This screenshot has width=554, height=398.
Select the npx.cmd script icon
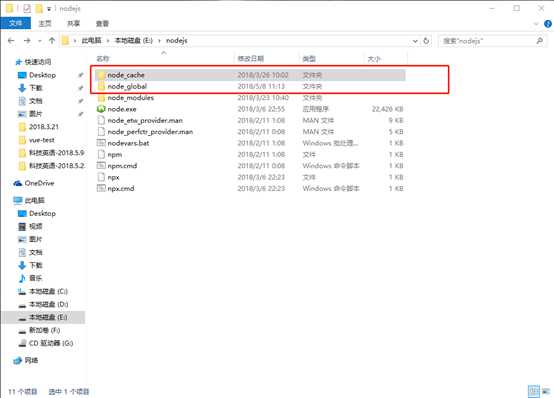[101, 188]
